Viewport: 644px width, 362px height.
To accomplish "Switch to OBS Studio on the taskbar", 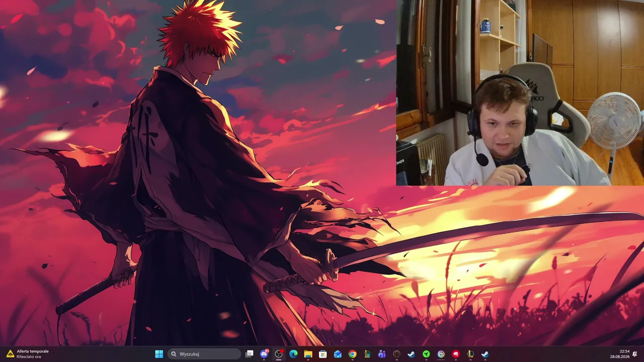I will 279,354.
